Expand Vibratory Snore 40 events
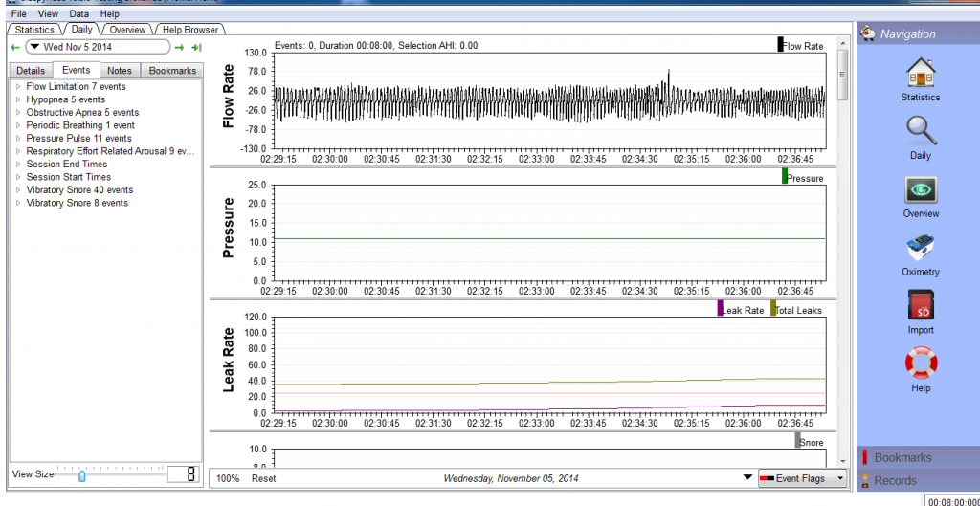This screenshot has width=980, height=506. click(x=18, y=190)
